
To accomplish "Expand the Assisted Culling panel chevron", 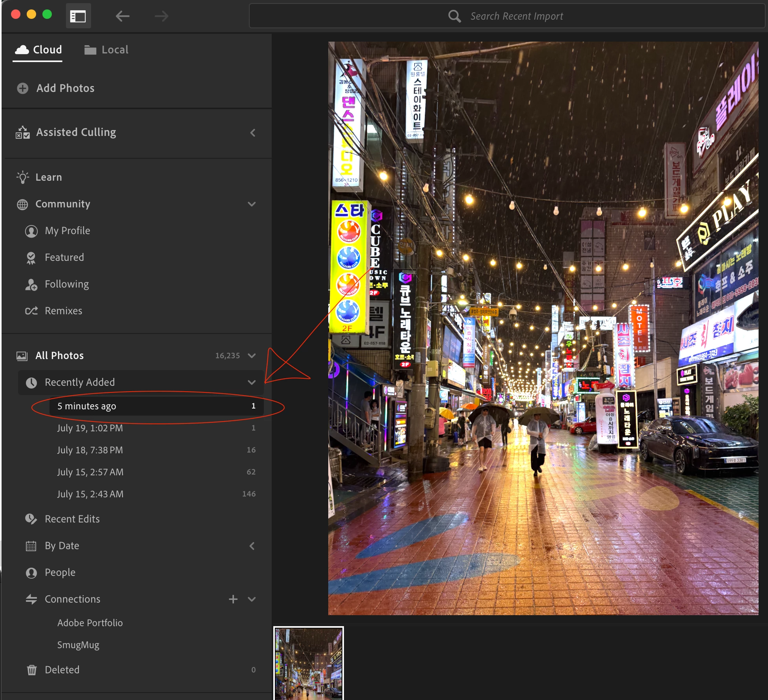I will (x=252, y=133).
